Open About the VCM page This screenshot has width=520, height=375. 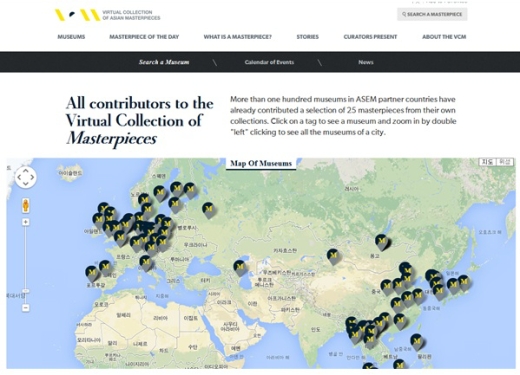point(444,37)
